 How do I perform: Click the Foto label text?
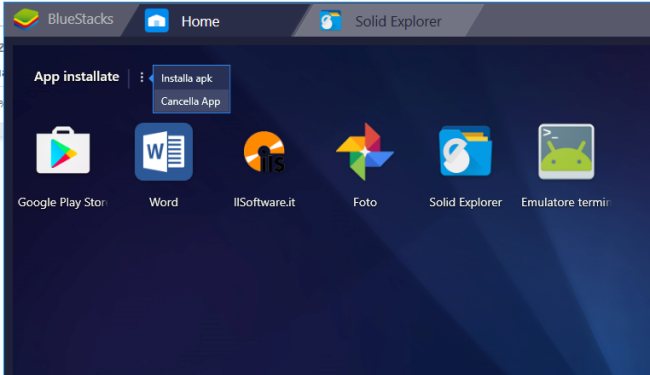point(365,202)
